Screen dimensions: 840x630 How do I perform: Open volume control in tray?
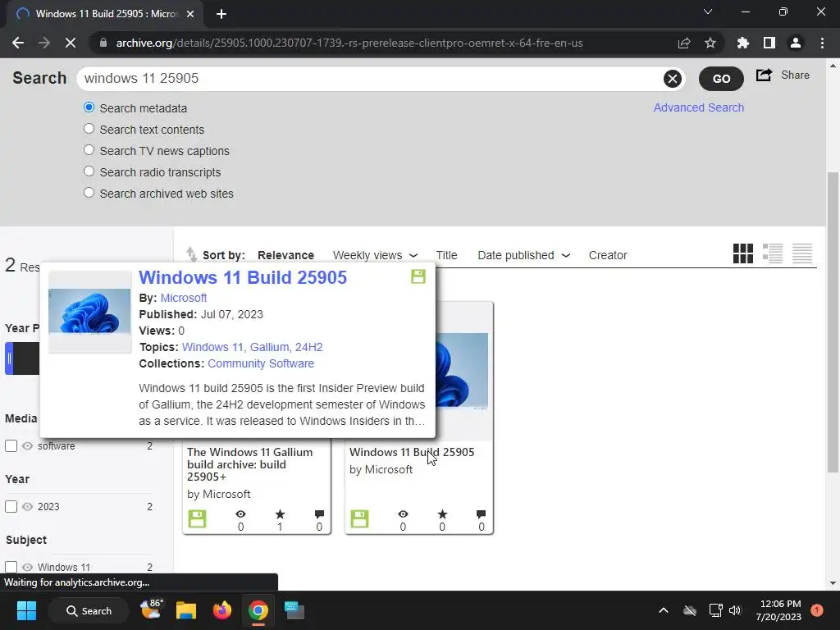(x=735, y=610)
